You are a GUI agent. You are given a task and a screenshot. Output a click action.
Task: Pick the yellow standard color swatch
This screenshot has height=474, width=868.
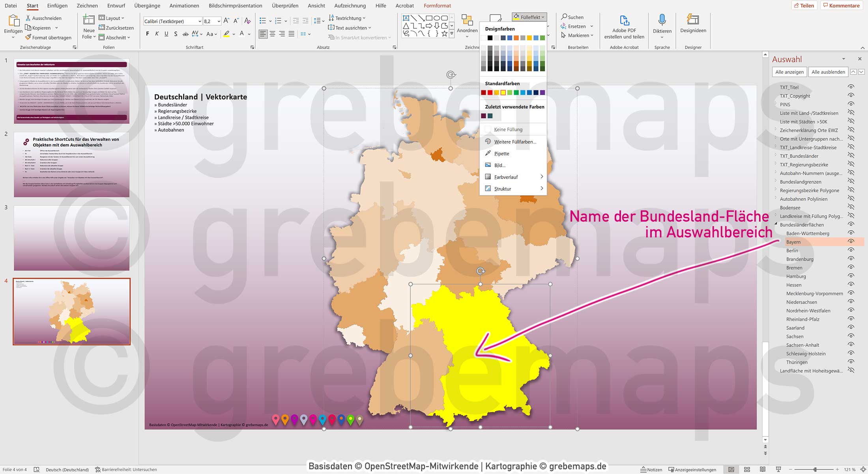coord(503,92)
